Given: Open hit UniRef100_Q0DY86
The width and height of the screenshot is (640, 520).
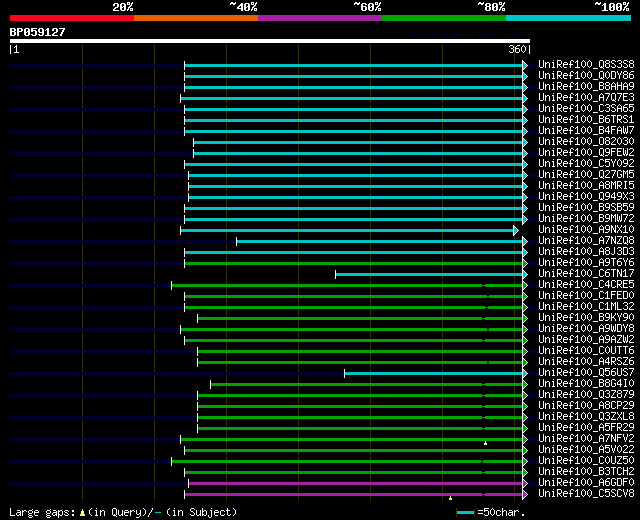Looking at the screenshot, I should point(586,75).
